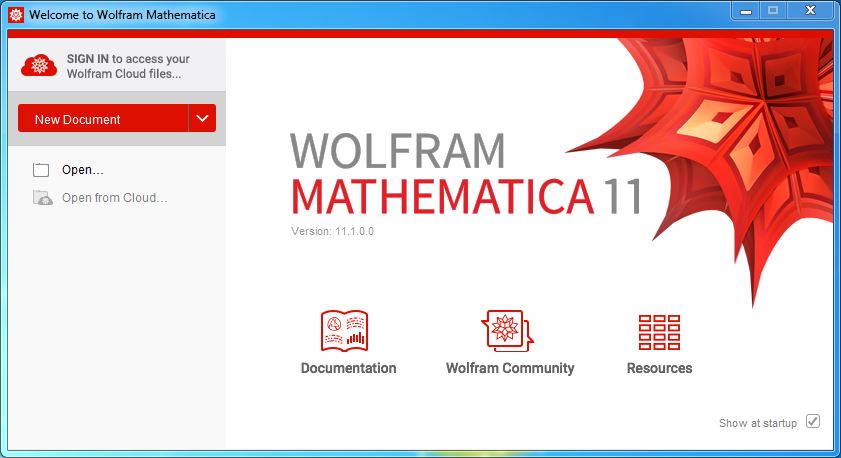The width and height of the screenshot is (841, 458).
Task: Click the Wolfram Community text label
Action: coord(510,368)
